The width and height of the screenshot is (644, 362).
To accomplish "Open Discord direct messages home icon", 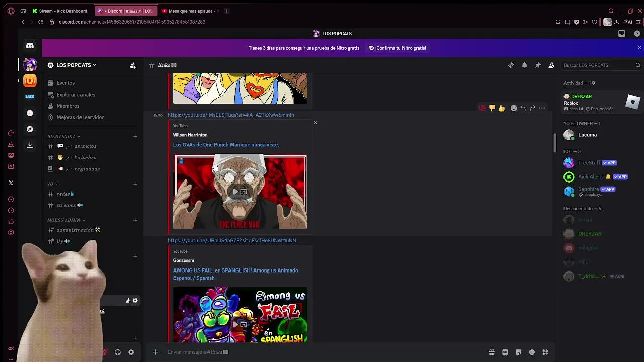I will pyautogui.click(x=30, y=46).
